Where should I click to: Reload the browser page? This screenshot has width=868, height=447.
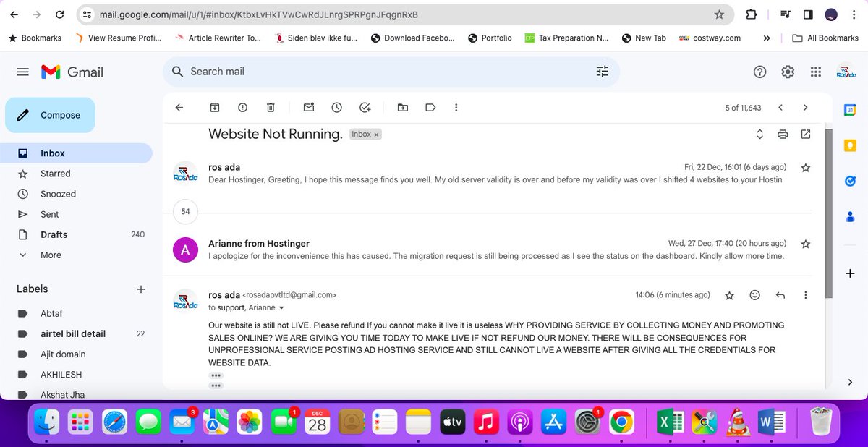coord(60,14)
